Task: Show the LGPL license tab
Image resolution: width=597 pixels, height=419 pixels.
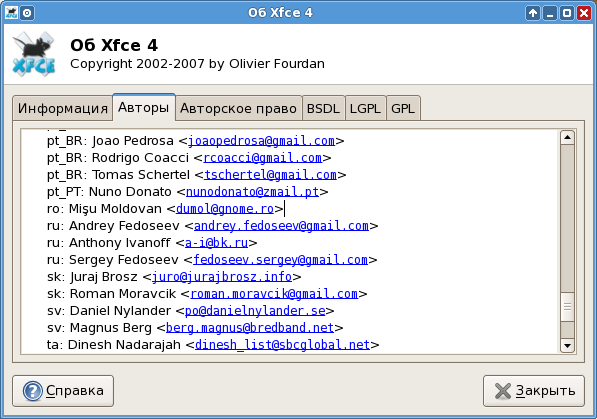Action: click(x=365, y=108)
